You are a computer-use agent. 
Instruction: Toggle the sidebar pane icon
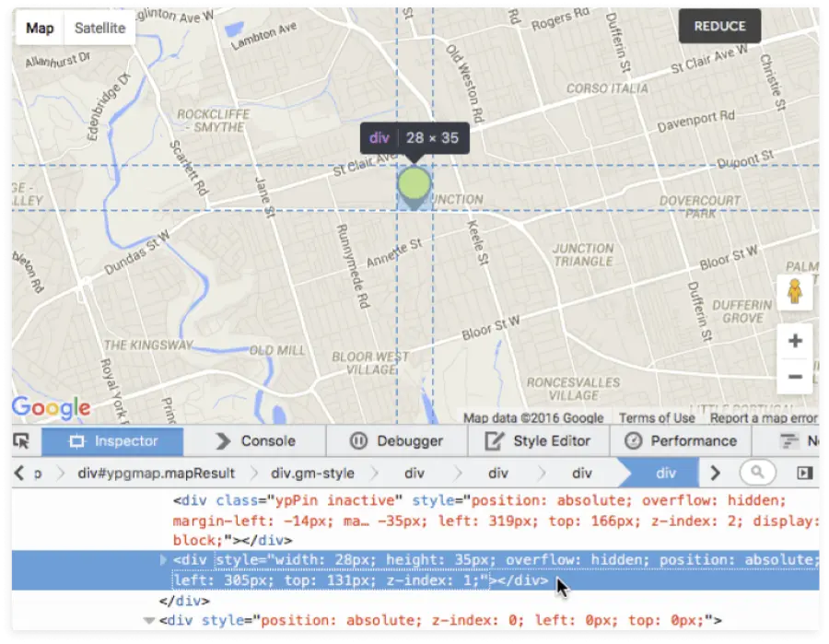[x=805, y=473]
